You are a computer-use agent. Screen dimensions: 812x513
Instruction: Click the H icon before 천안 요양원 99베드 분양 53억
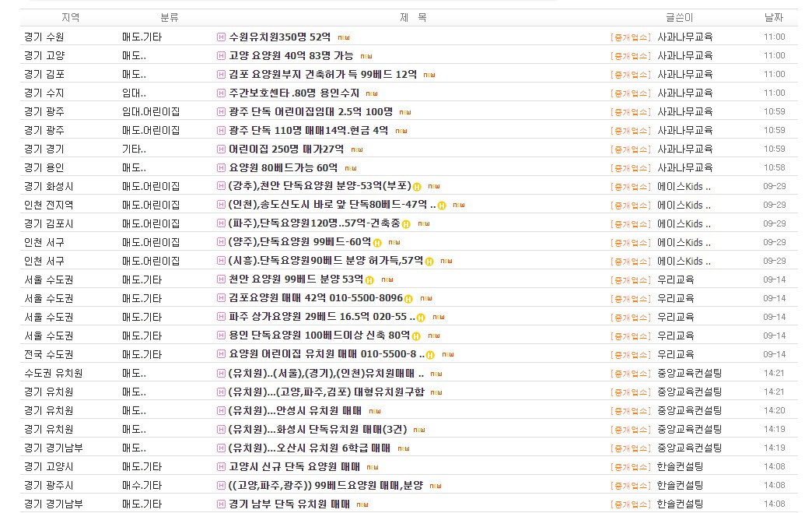click(x=221, y=279)
